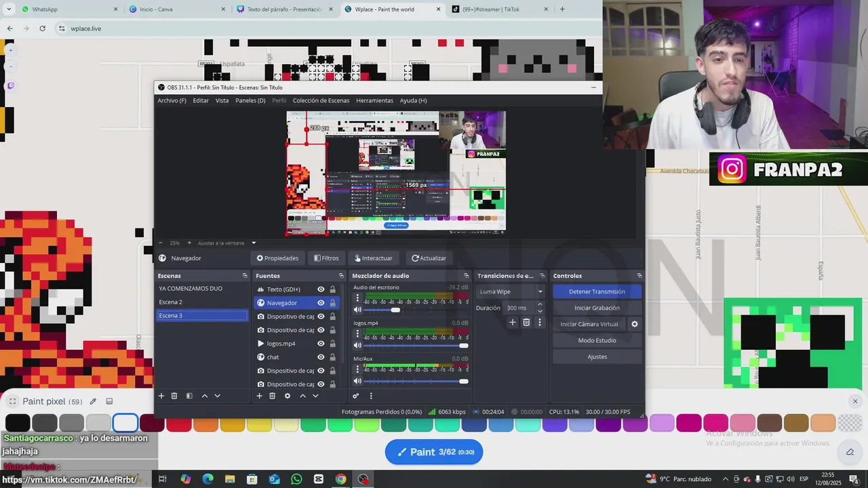Toggle visibility of chat source
868x488 pixels.
click(321, 357)
